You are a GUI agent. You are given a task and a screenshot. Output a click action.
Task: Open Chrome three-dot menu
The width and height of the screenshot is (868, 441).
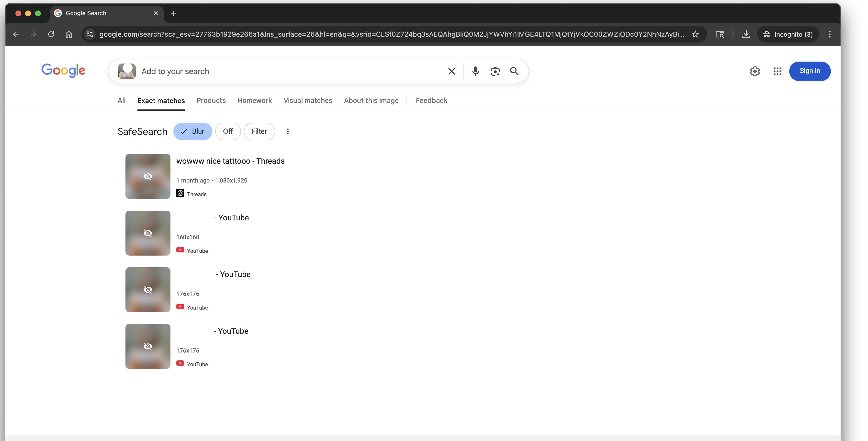coord(830,34)
